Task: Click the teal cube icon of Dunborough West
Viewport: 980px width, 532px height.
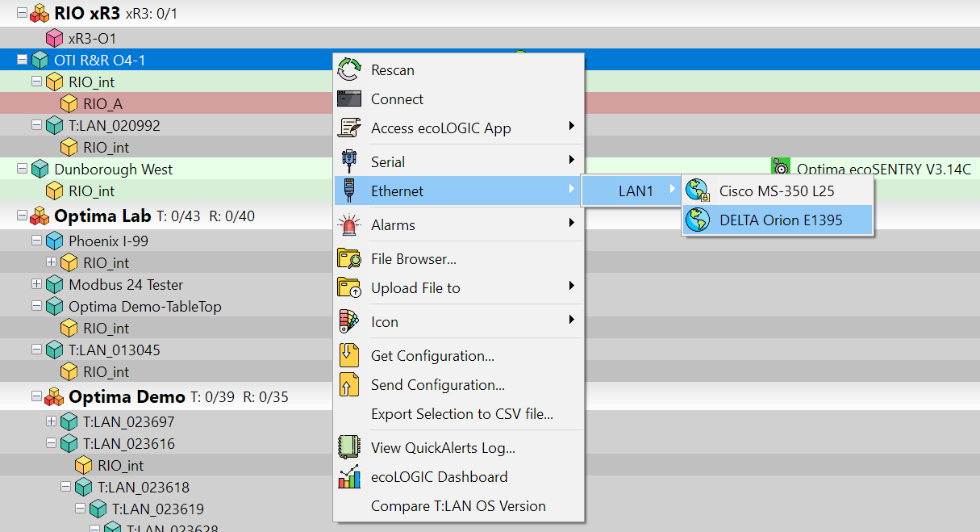Action: [40, 170]
